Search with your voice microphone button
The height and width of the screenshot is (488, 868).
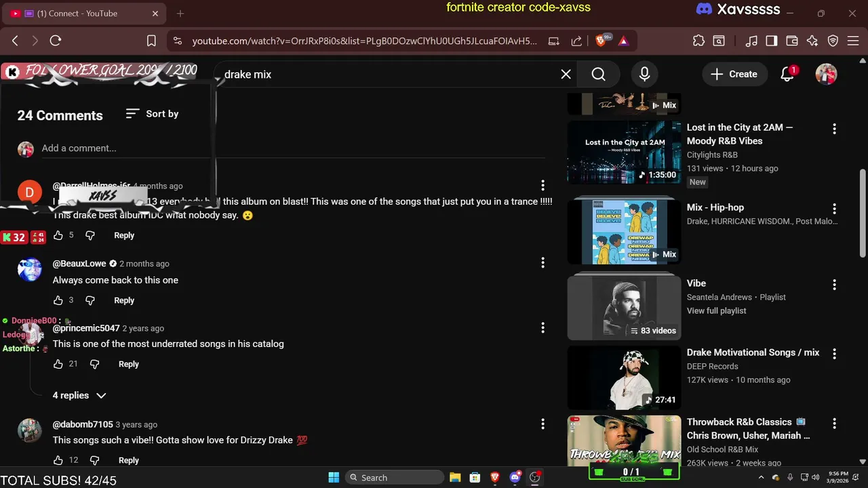644,74
